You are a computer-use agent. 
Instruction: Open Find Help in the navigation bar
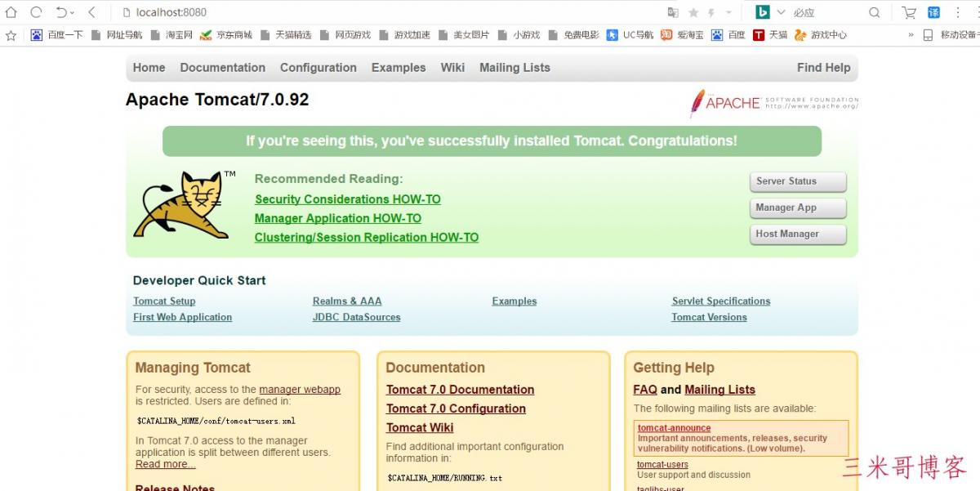pyautogui.click(x=824, y=68)
